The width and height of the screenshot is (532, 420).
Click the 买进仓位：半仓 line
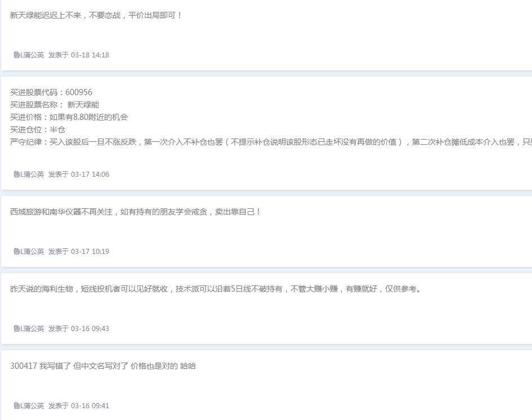(x=38, y=129)
